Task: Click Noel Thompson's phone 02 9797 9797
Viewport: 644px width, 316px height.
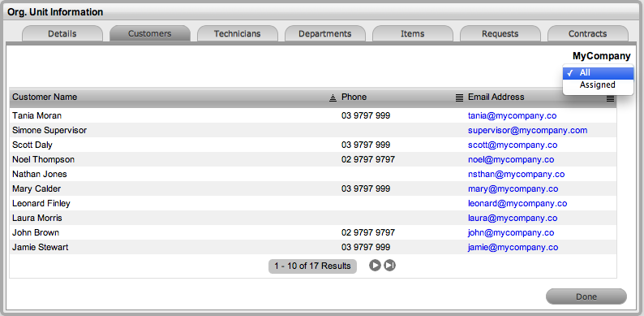Action: pos(368,160)
